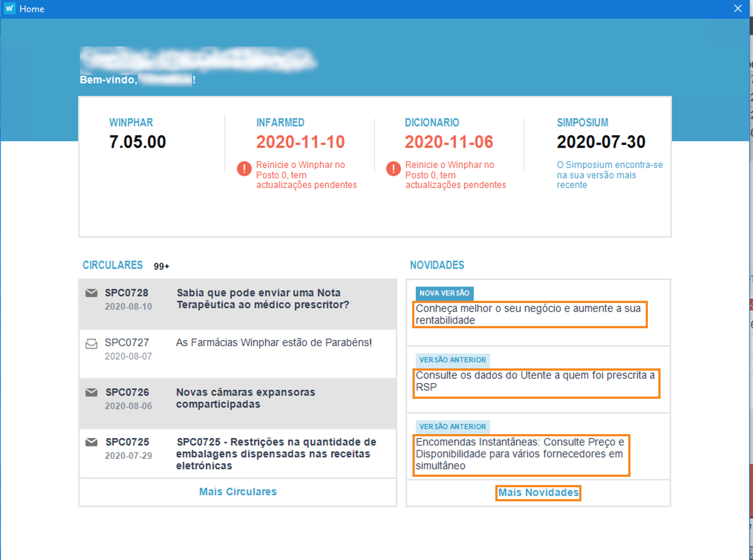Screen dimensions: 753x560
Task: Click the envelope icon beside SPC0726
Action: coord(91,392)
